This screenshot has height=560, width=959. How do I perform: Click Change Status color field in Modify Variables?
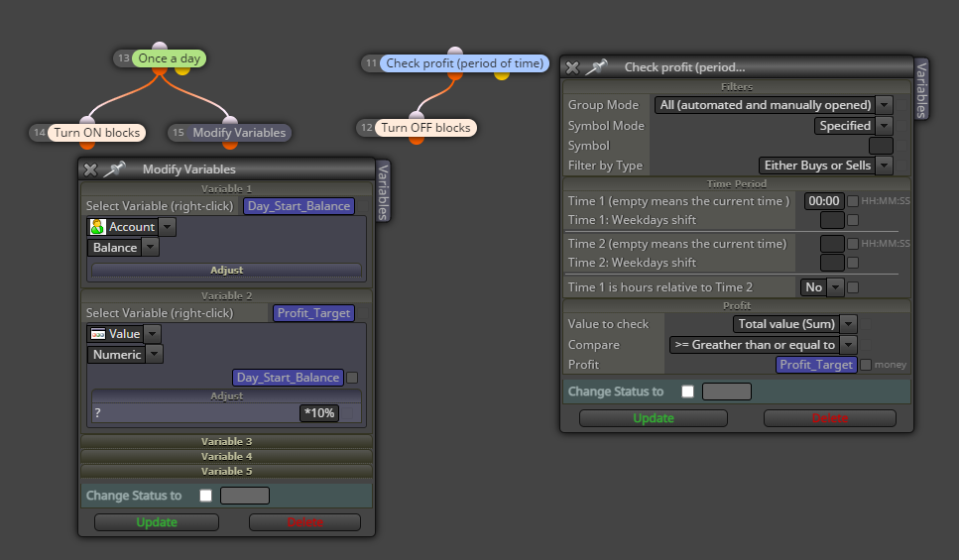pyautogui.click(x=245, y=496)
